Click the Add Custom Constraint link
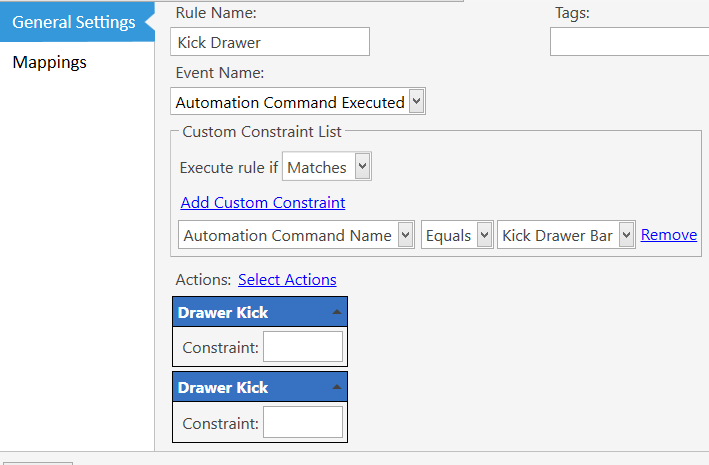This screenshot has height=465, width=709. point(263,203)
